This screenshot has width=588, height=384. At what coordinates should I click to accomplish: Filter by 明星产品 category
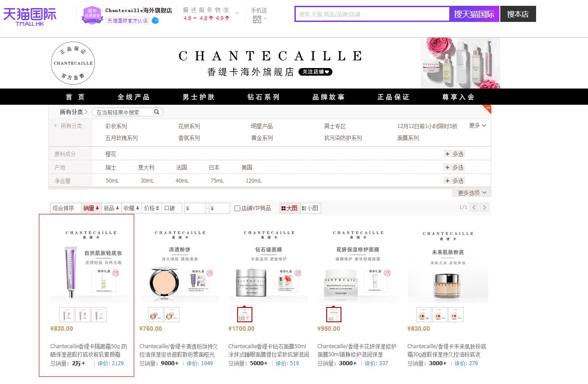(x=262, y=126)
